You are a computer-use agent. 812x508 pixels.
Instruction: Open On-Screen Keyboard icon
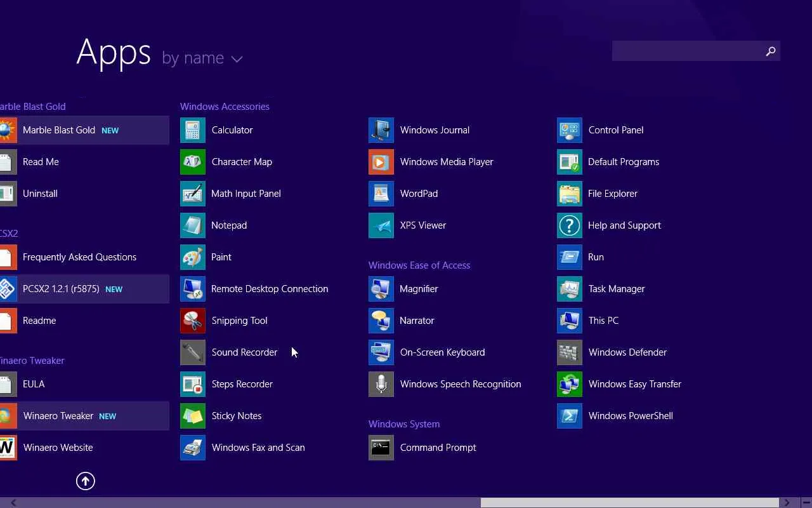[x=381, y=352]
